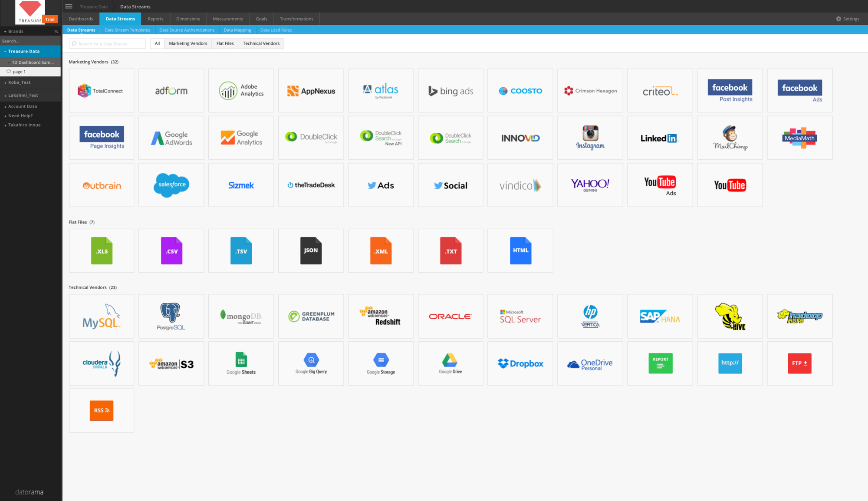Click the sidebar Search box

click(30, 41)
